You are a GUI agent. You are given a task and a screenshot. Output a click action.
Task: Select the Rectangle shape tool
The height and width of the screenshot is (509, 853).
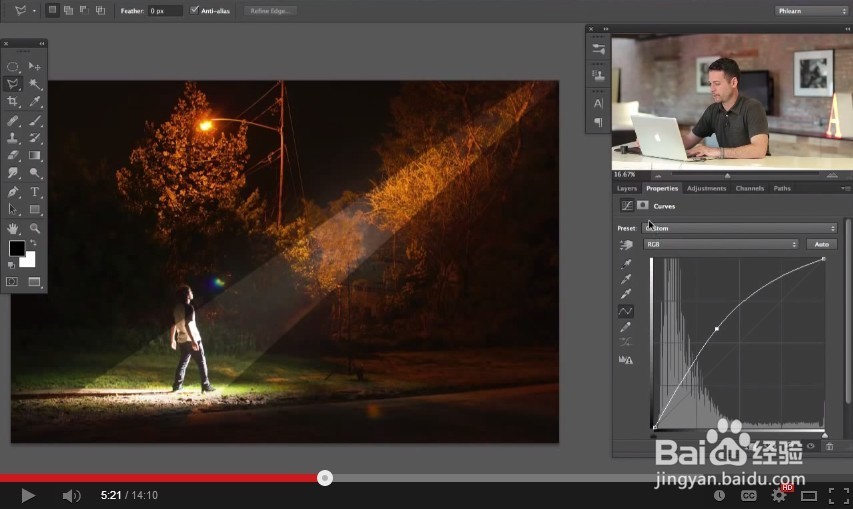35,209
